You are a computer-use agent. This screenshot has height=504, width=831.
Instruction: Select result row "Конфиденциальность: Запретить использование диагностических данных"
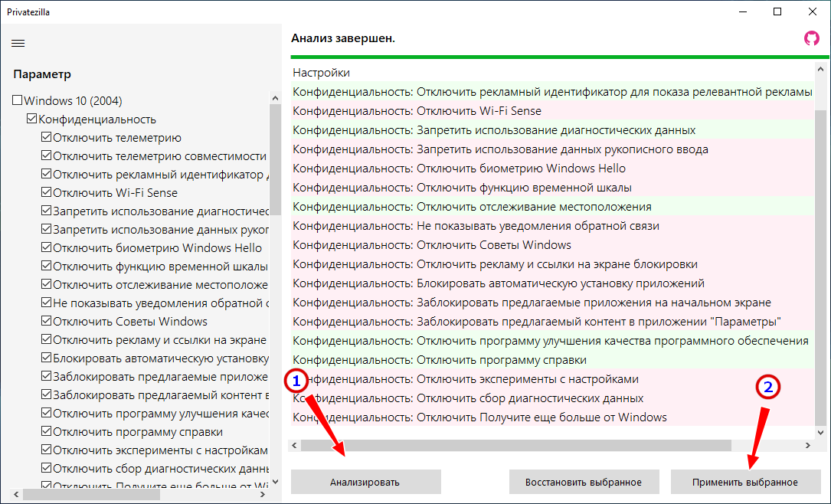(552, 130)
